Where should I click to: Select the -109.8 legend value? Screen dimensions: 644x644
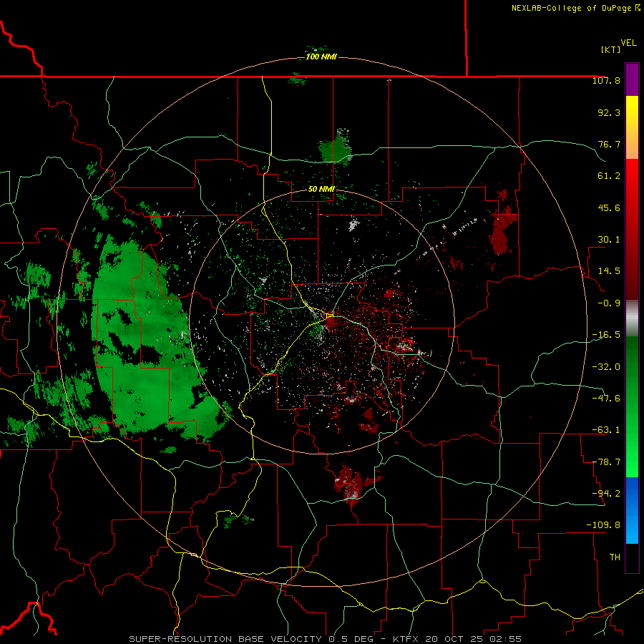[x=603, y=525]
